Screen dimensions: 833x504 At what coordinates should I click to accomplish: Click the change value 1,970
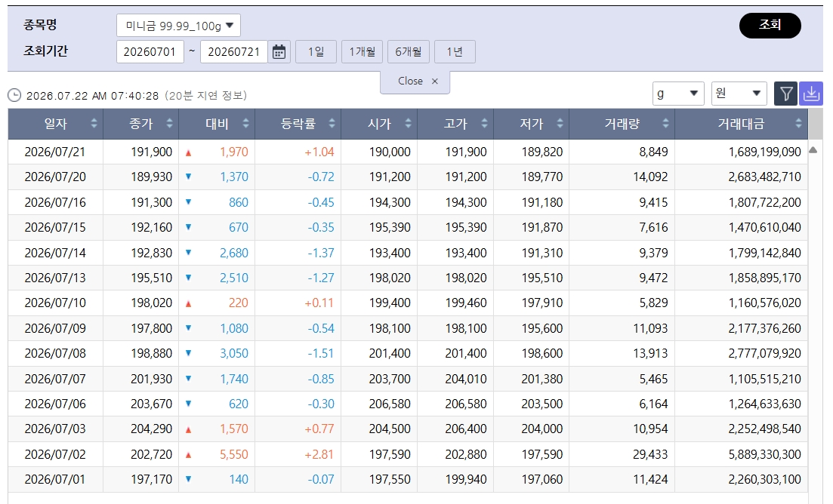(x=234, y=152)
